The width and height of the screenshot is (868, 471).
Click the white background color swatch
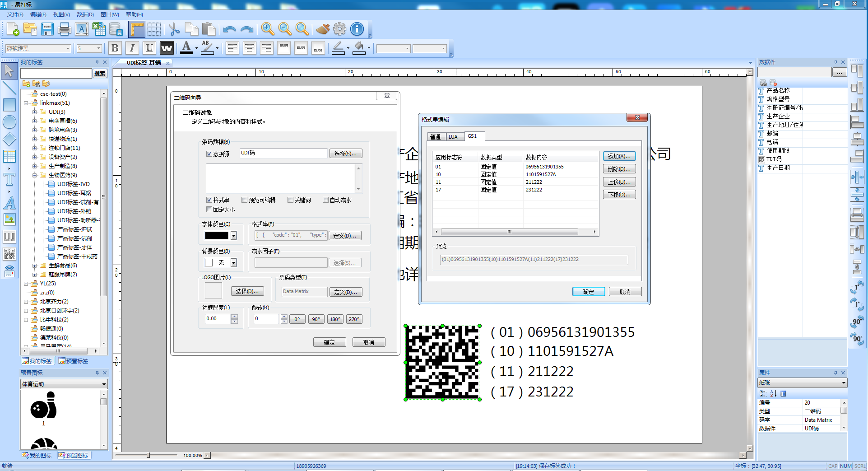coord(209,263)
